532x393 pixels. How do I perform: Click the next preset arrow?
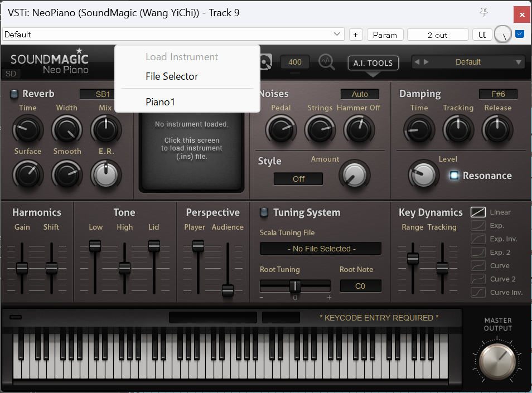[x=426, y=62]
